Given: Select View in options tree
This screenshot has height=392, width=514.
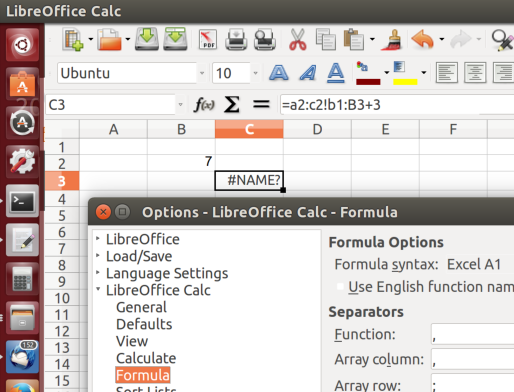Looking at the screenshot, I should 132,341.
